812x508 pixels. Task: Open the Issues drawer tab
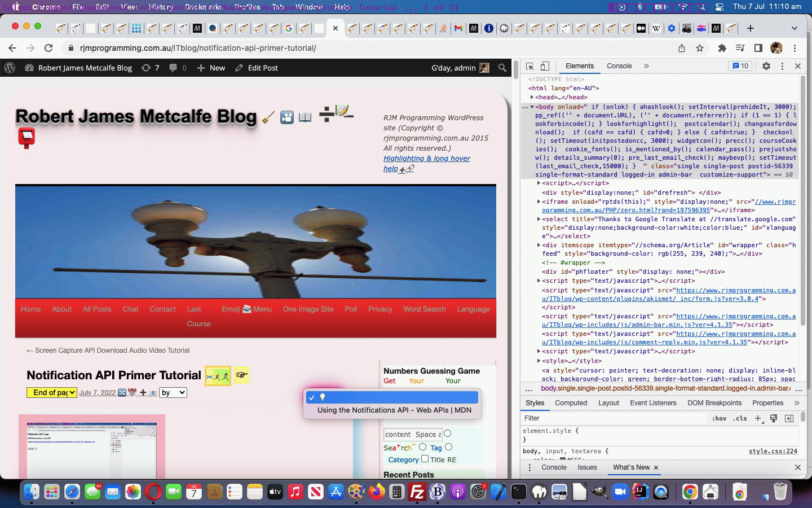click(587, 467)
